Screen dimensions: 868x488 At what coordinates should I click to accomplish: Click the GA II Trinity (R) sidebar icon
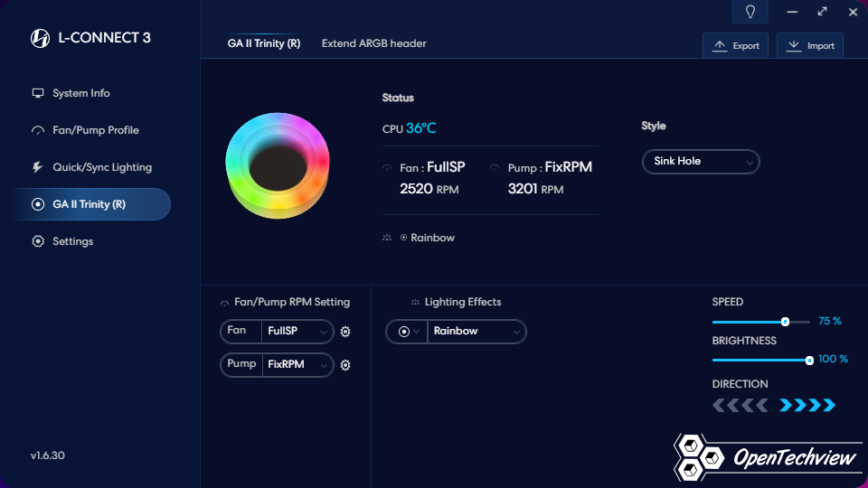pos(38,204)
